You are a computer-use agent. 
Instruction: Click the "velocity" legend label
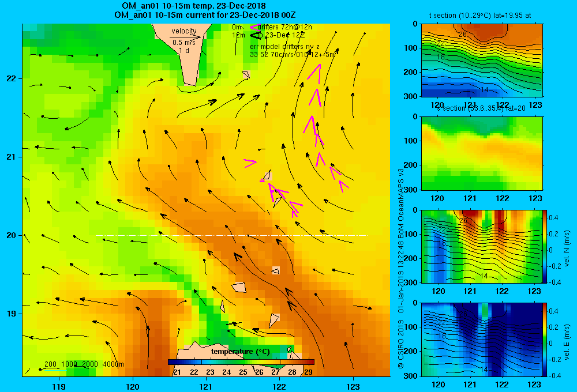183,31
